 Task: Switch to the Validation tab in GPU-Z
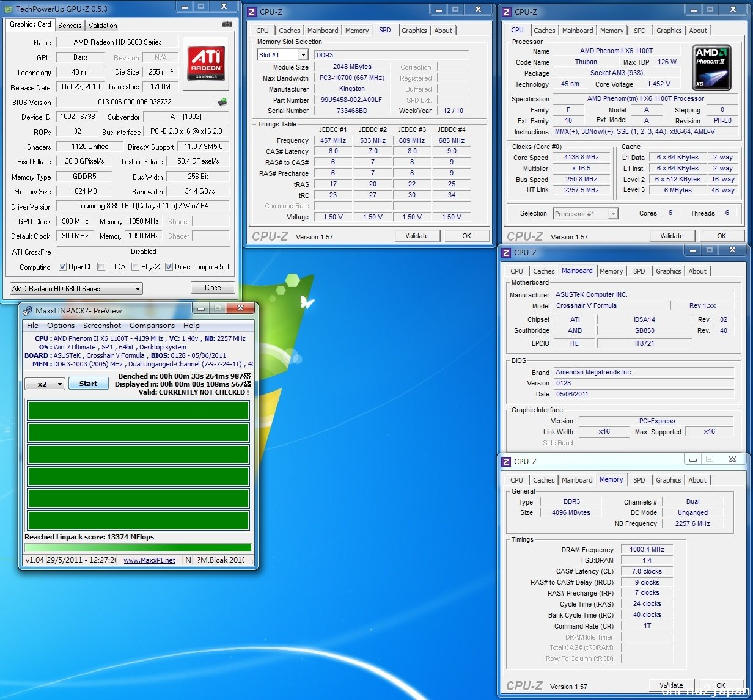click(x=103, y=26)
